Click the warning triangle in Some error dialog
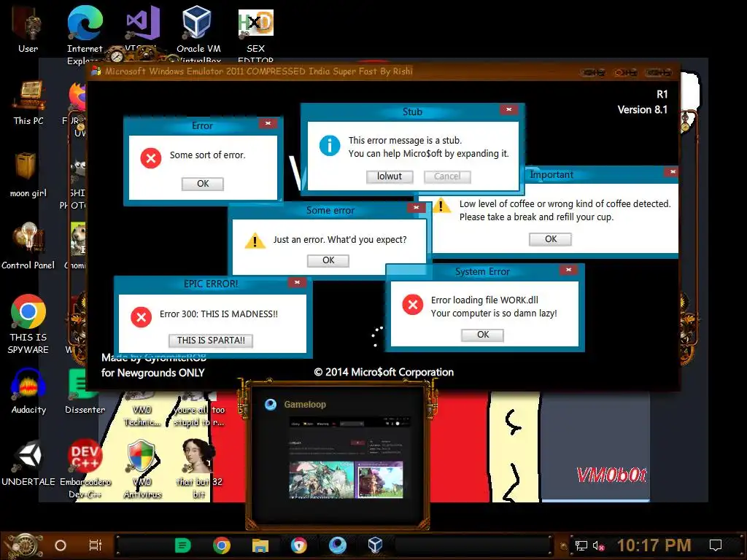This screenshot has height=560, width=747. pos(255,241)
